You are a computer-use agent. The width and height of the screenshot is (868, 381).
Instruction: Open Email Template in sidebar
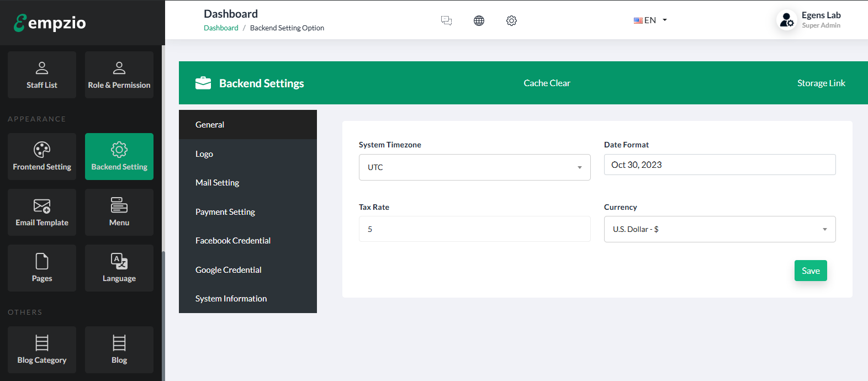pos(42,212)
